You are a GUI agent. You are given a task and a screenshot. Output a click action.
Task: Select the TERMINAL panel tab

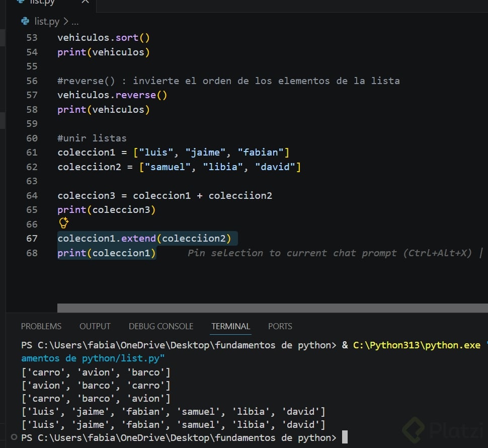230,326
